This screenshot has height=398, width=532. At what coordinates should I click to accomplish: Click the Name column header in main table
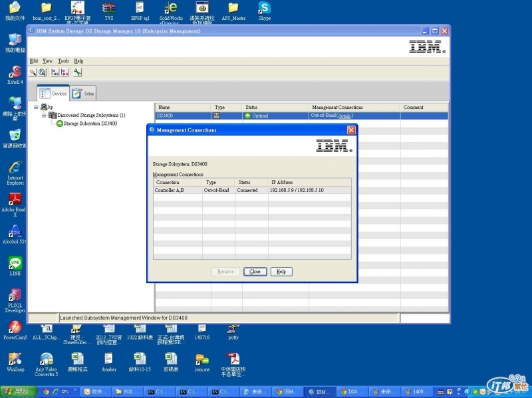(x=183, y=107)
